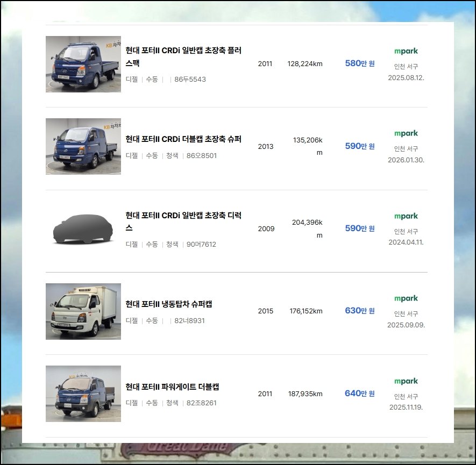Click the mpark logo in the 640만 원 row
The height and width of the screenshot is (465, 476).
[x=406, y=381]
